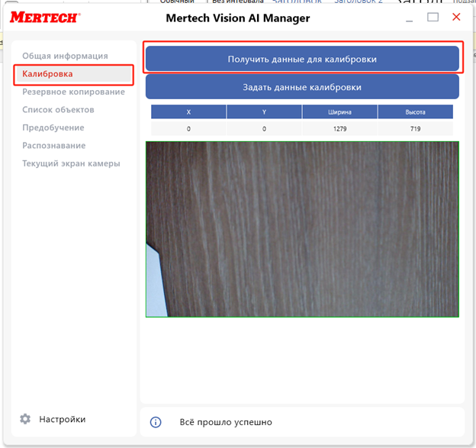The width and height of the screenshot is (476, 448).
Task: Go to Список объектов
Action: [58, 110]
